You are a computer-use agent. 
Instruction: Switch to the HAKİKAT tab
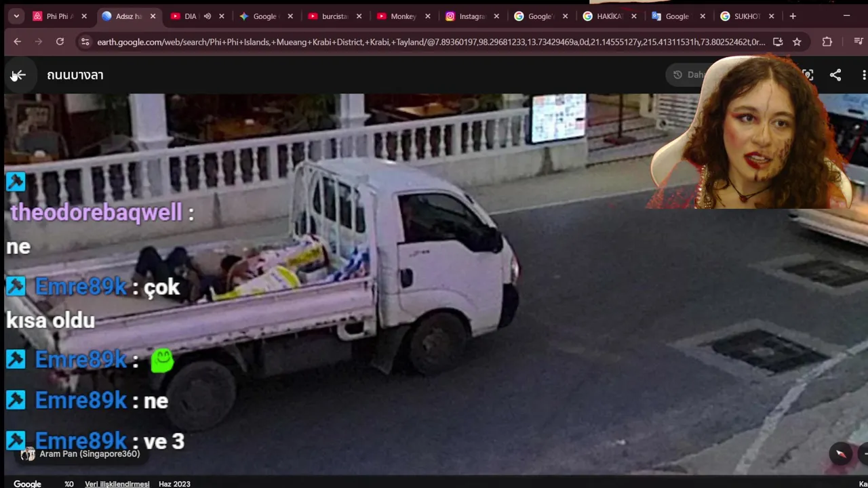609,16
